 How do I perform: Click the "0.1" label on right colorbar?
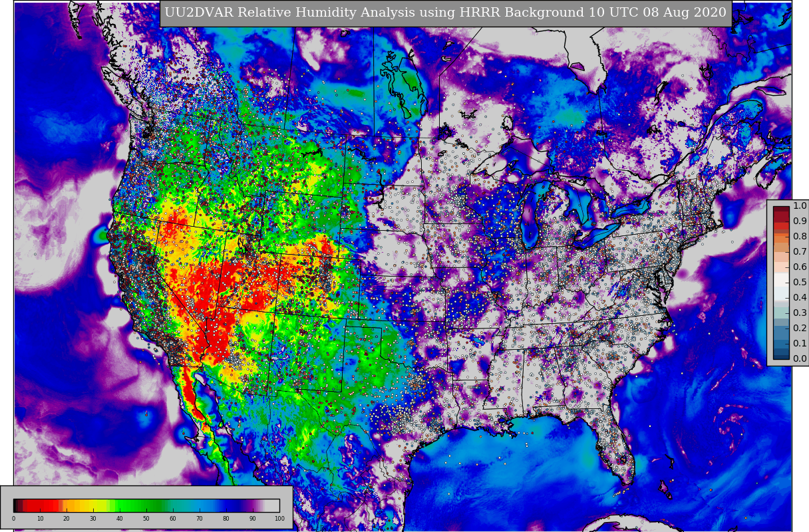799,344
